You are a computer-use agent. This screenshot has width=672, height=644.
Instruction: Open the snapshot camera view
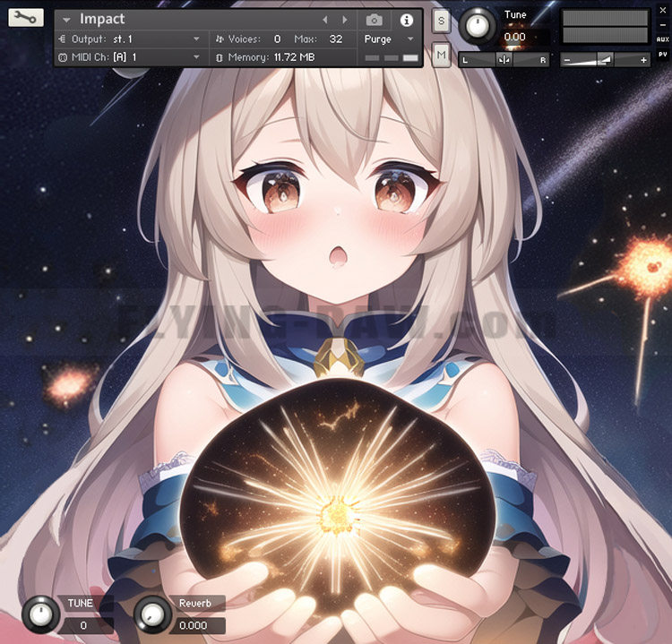[x=375, y=20]
